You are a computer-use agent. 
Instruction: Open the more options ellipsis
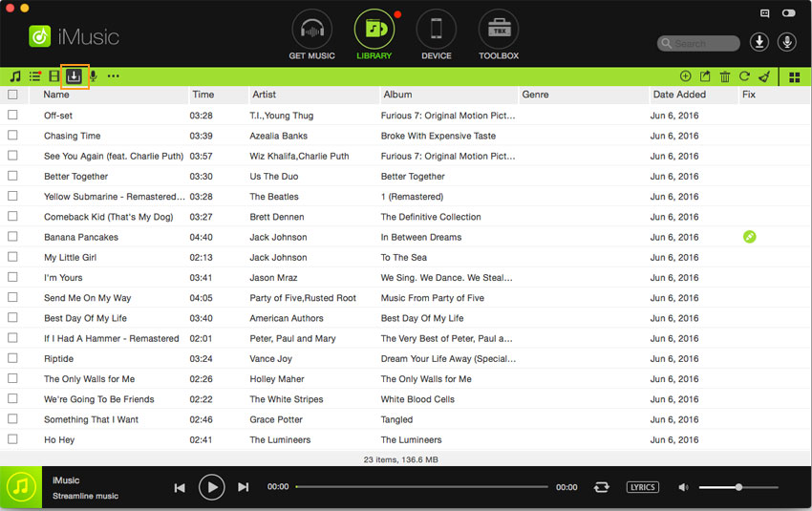click(x=114, y=76)
